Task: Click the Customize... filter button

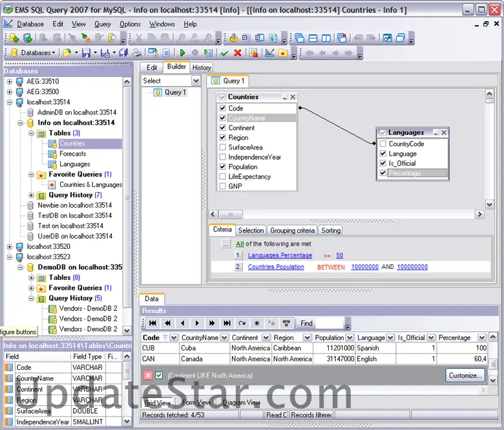Action: coord(465,375)
